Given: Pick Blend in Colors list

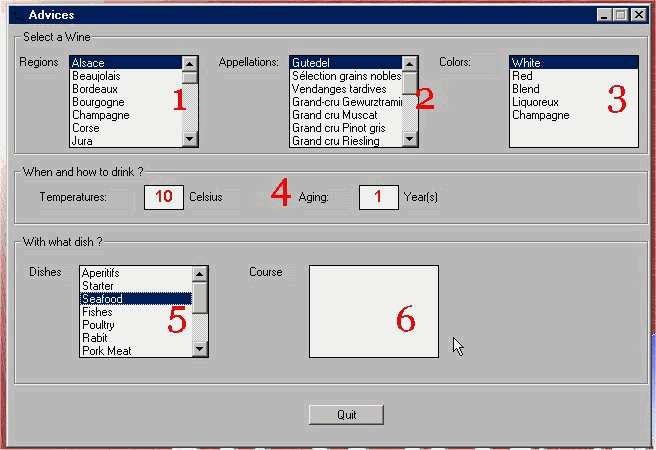Looking at the screenshot, I should tap(525, 89).
